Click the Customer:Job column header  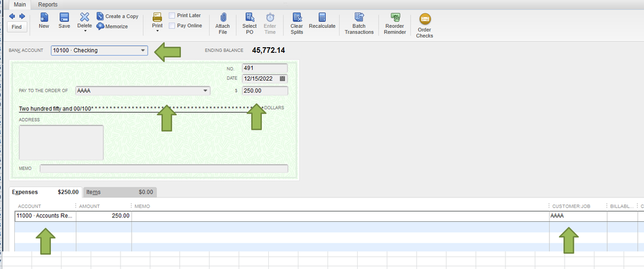pos(571,206)
